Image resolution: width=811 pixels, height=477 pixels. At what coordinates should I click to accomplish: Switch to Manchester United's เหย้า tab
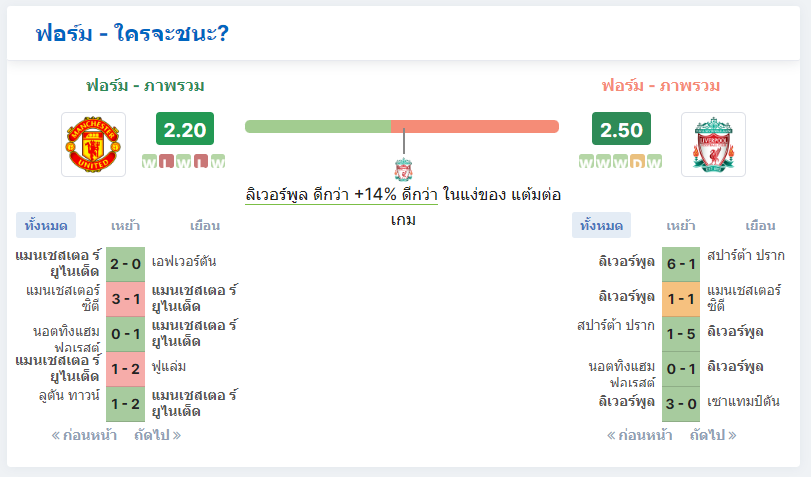pos(125,225)
